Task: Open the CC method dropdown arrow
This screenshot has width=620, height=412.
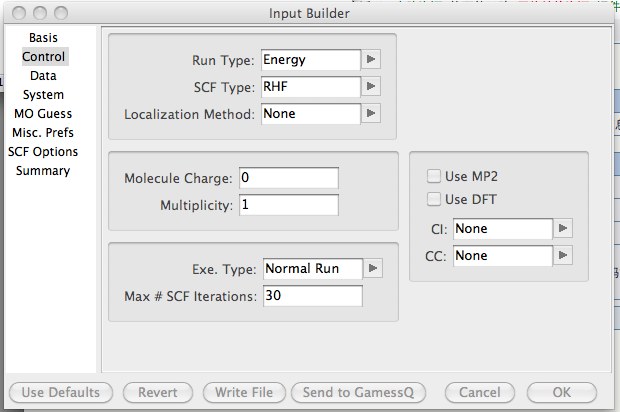Action: click(x=564, y=256)
